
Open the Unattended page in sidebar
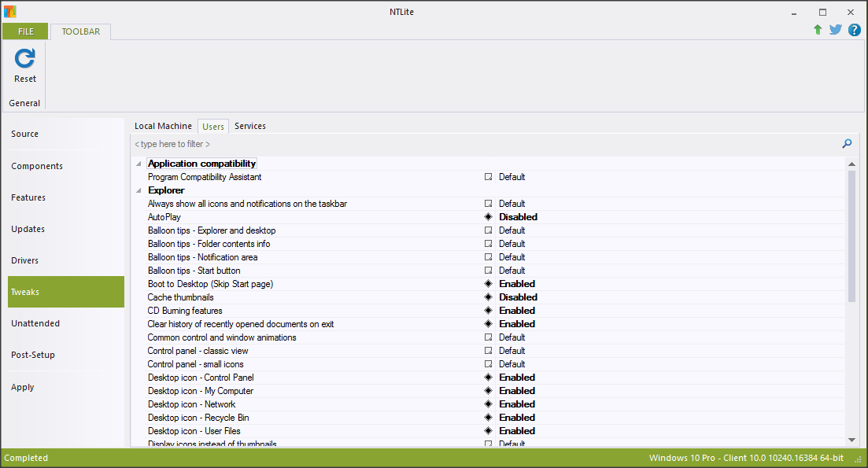click(x=35, y=323)
